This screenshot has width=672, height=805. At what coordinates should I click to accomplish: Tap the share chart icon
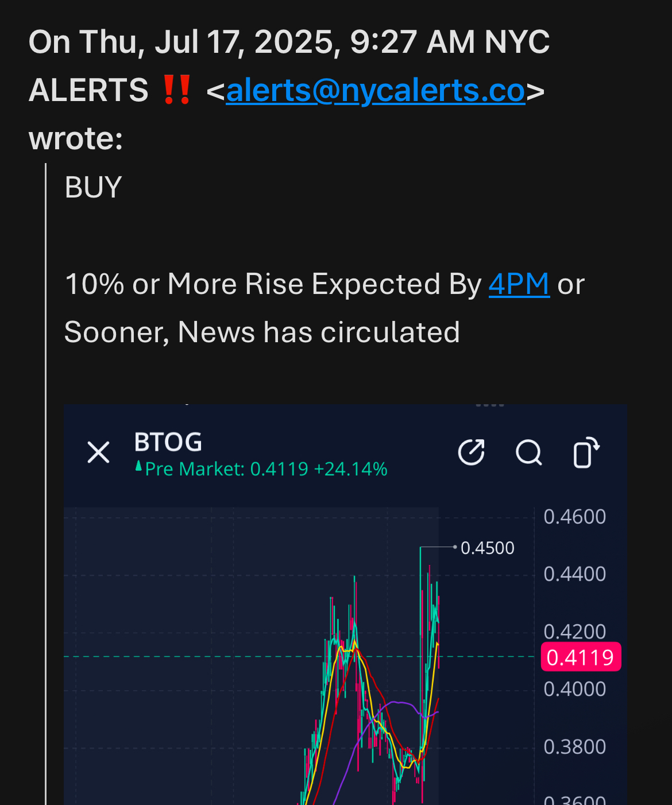pos(472,452)
